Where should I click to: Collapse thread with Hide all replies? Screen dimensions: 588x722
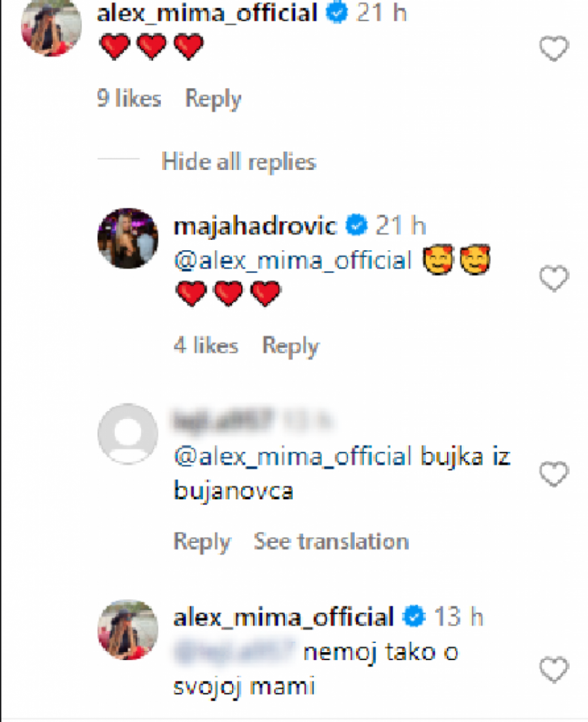click(238, 161)
